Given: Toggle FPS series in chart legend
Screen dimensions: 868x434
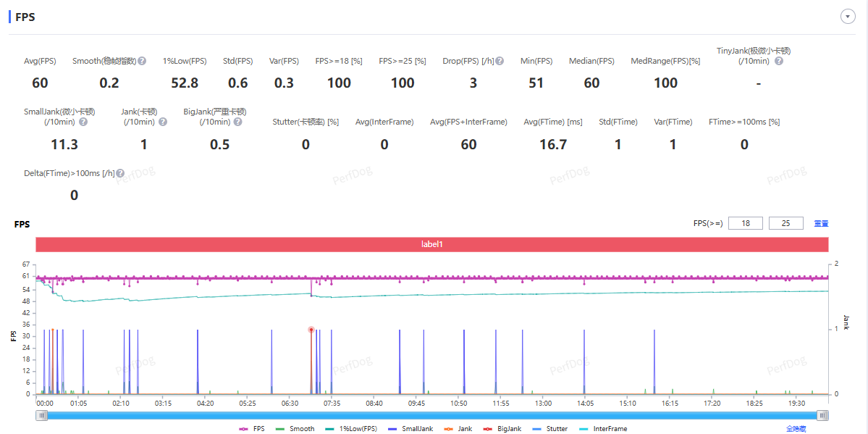Looking at the screenshot, I should (x=252, y=429).
